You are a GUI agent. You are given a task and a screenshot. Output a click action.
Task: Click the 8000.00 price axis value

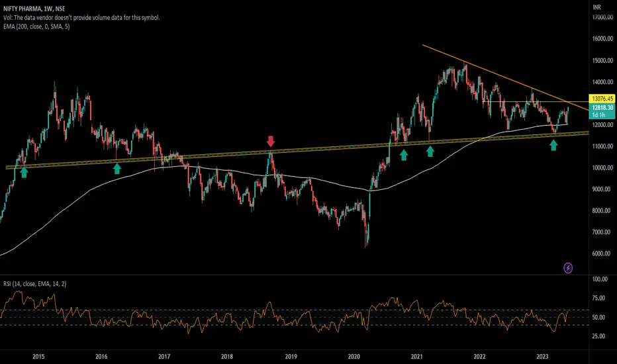(x=602, y=210)
